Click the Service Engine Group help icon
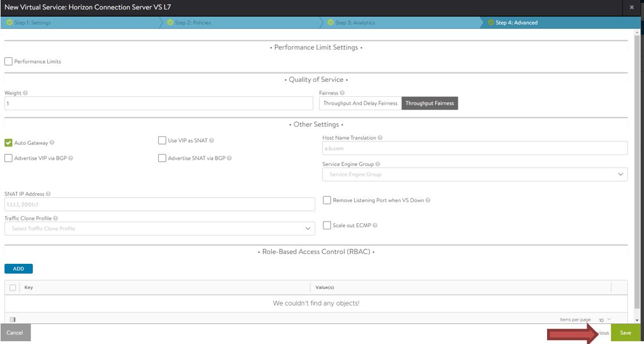Image resolution: width=644 pixels, height=344 pixels. coord(378,164)
